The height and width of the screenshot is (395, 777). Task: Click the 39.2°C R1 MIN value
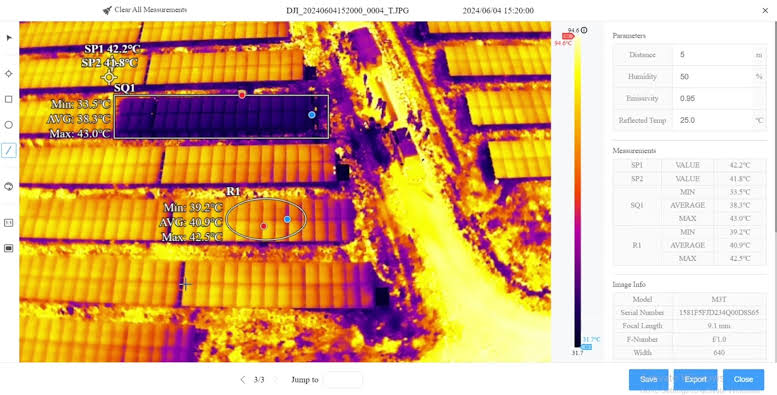[740, 232]
